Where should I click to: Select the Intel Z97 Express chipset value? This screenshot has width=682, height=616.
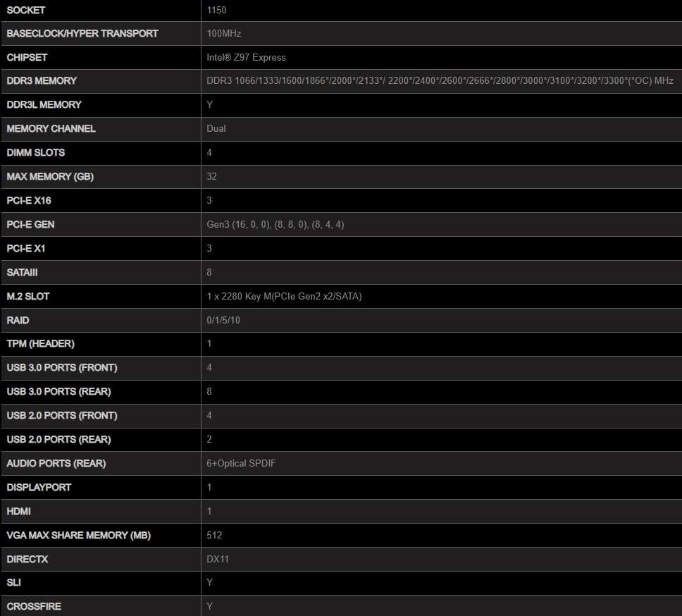tap(246, 57)
